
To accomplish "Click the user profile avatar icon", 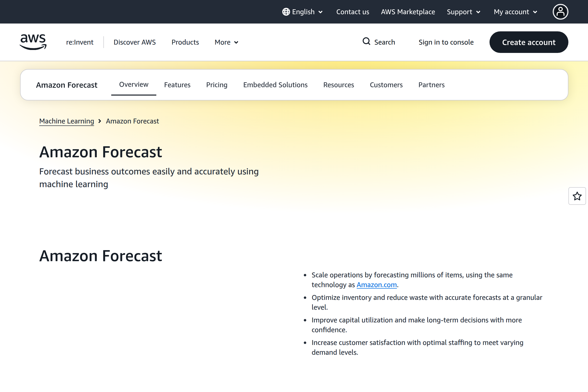I will [x=560, y=12].
